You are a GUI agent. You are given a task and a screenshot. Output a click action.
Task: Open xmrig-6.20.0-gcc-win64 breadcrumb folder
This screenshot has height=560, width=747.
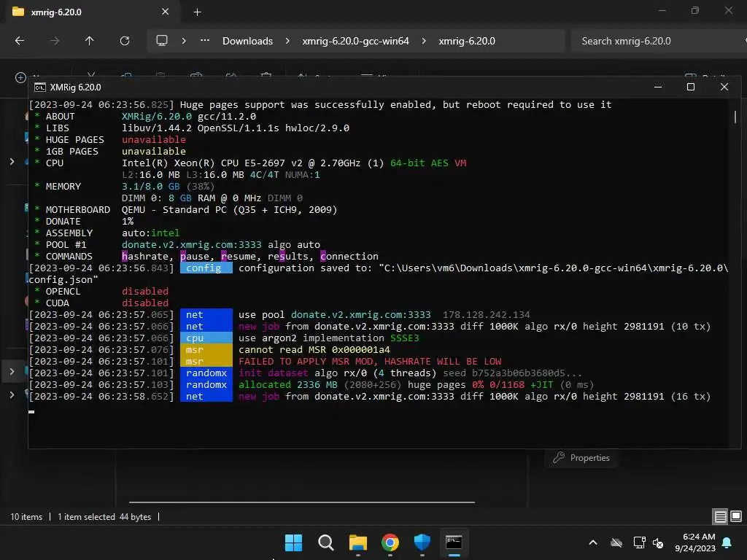(x=355, y=41)
